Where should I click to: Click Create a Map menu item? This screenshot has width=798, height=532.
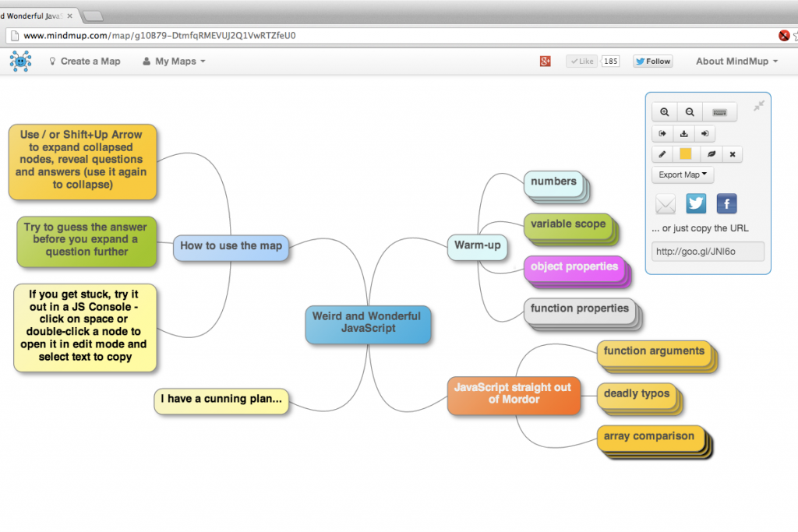[x=84, y=62]
